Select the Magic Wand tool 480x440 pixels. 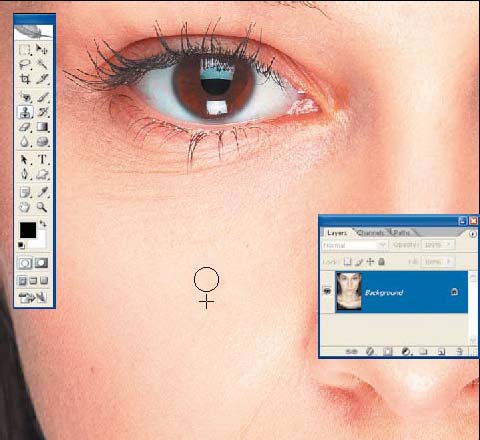(x=42, y=64)
